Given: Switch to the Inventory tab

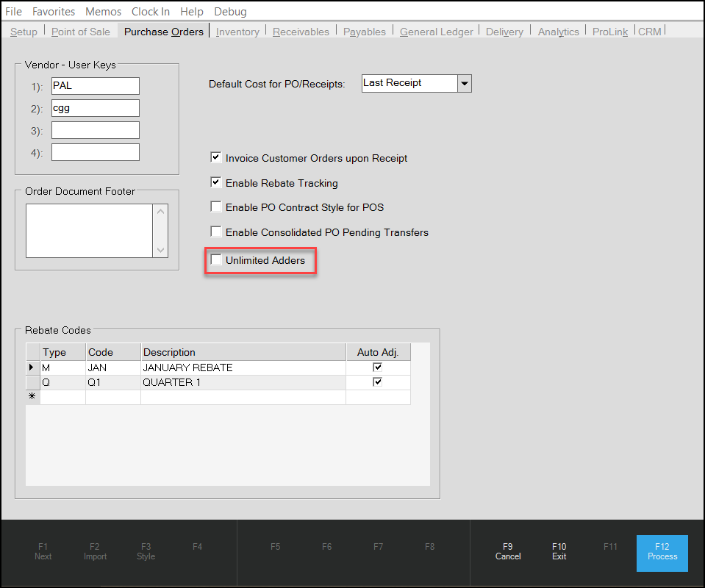Looking at the screenshot, I should click(x=237, y=32).
